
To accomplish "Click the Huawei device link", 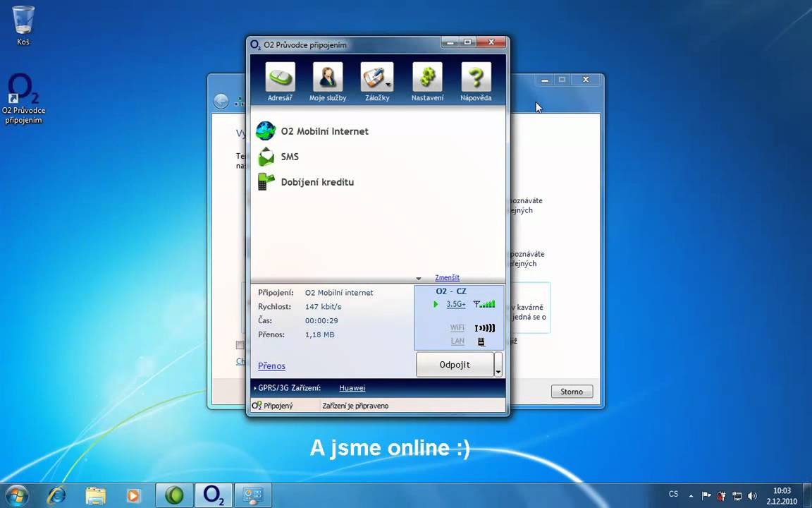I will (352, 388).
